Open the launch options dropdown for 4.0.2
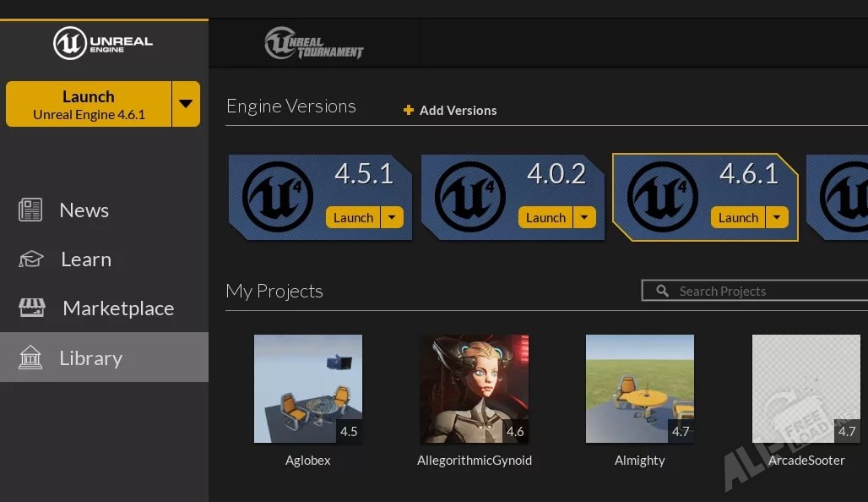This screenshot has width=868, height=502. point(584,217)
